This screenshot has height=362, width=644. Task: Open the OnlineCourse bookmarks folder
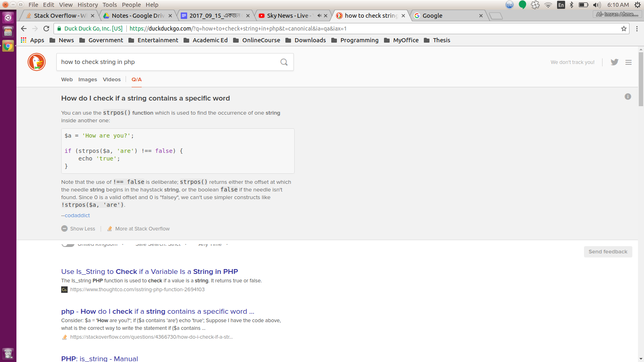click(256, 40)
